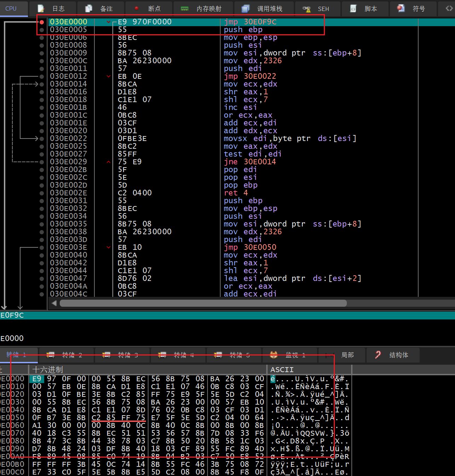The width and height of the screenshot is (455, 476).
Task: Select the 'or ecx,eax' line at 030E001C
Action: click(248, 115)
